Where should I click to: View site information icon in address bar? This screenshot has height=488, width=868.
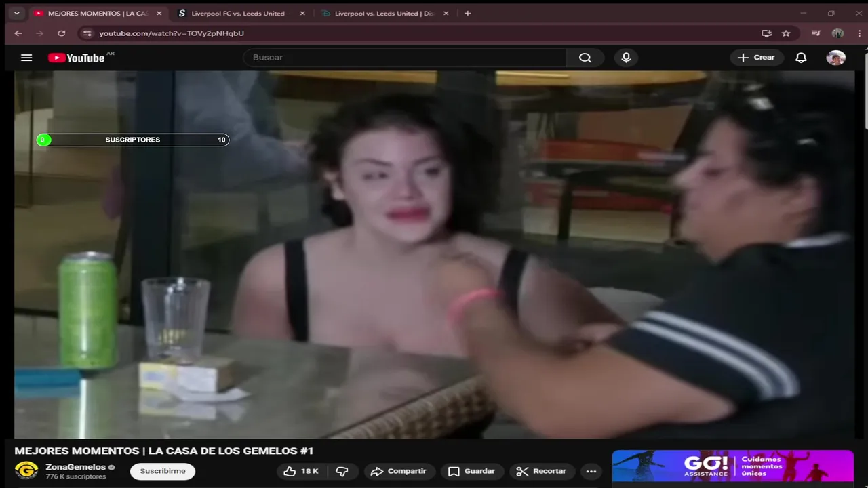(x=87, y=33)
